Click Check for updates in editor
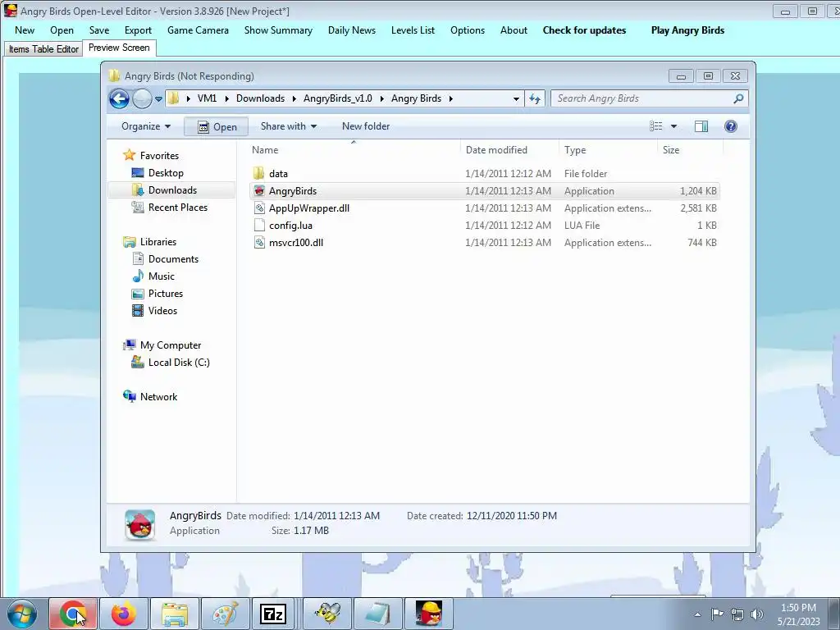Screen dimensions: 840x630 pyautogui.click(x=584, y=30)
